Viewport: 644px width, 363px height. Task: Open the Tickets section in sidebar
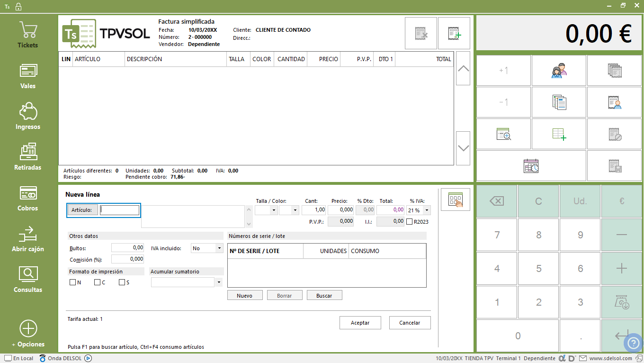pyautogui.click(x=28, y=36)
